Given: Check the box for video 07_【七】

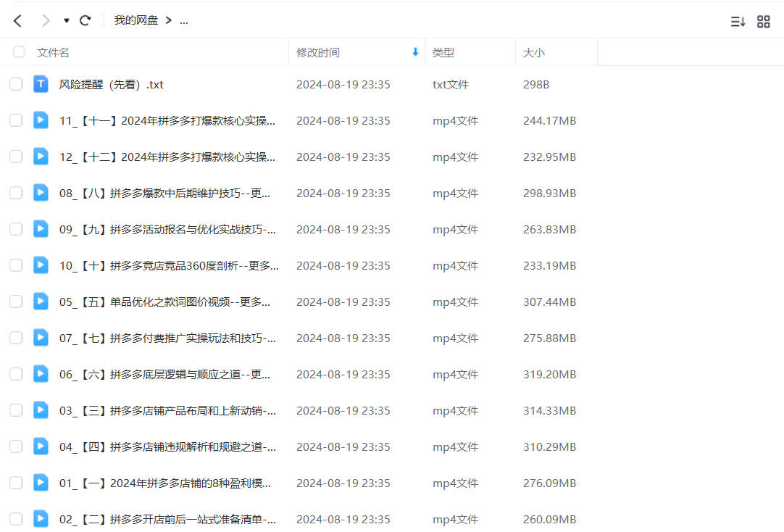Looking at the screenshot, I should 16,338.
